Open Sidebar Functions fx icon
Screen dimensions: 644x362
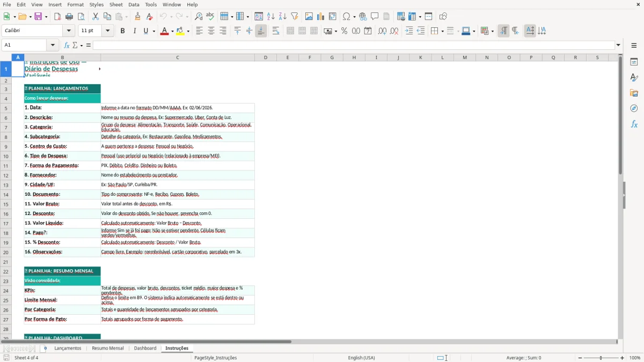coord(634,124)
